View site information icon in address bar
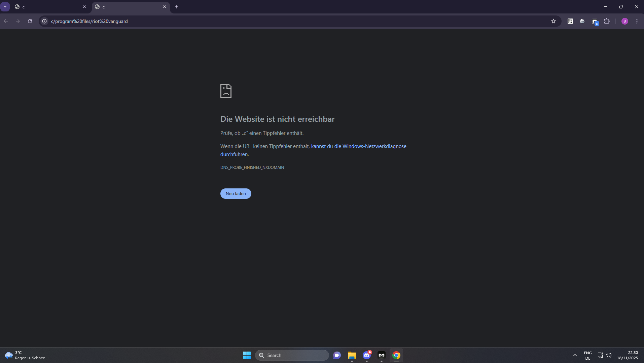The height and width of the screenshot is (363, 644). click(44, 21)
